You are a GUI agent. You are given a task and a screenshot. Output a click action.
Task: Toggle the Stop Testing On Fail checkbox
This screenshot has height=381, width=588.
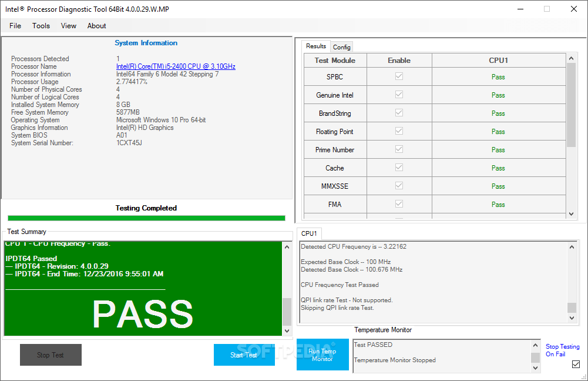point(576,364)
